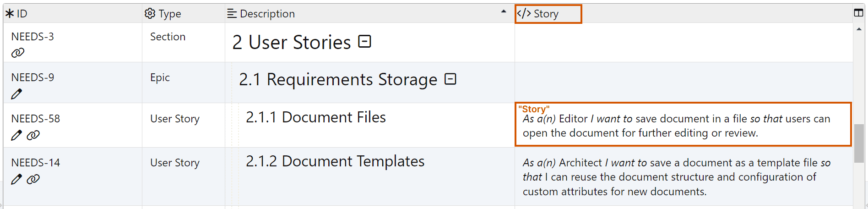
Task: Click the asterisk icon in ID header
Action: (10, 14)
